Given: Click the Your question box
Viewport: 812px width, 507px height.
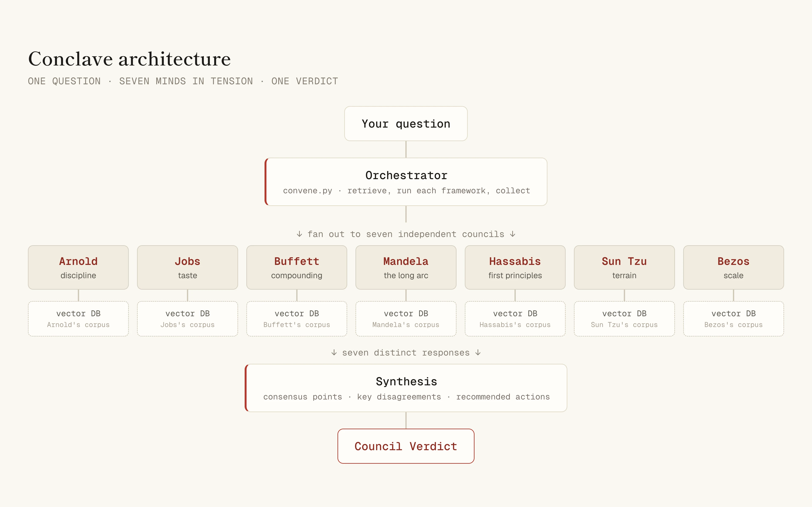Looking at the screenshot, I should [406, 124].
